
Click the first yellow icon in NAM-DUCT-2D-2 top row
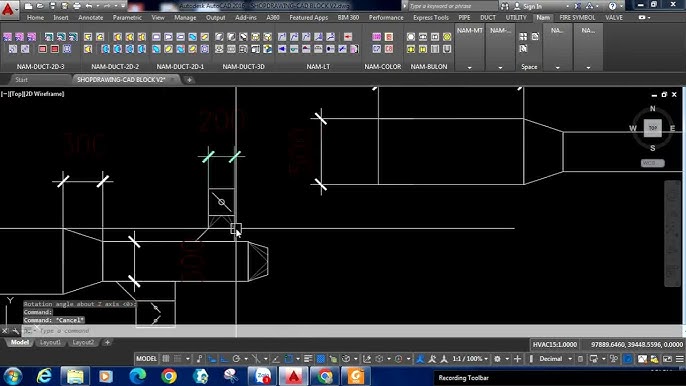(x=88, y=37)
